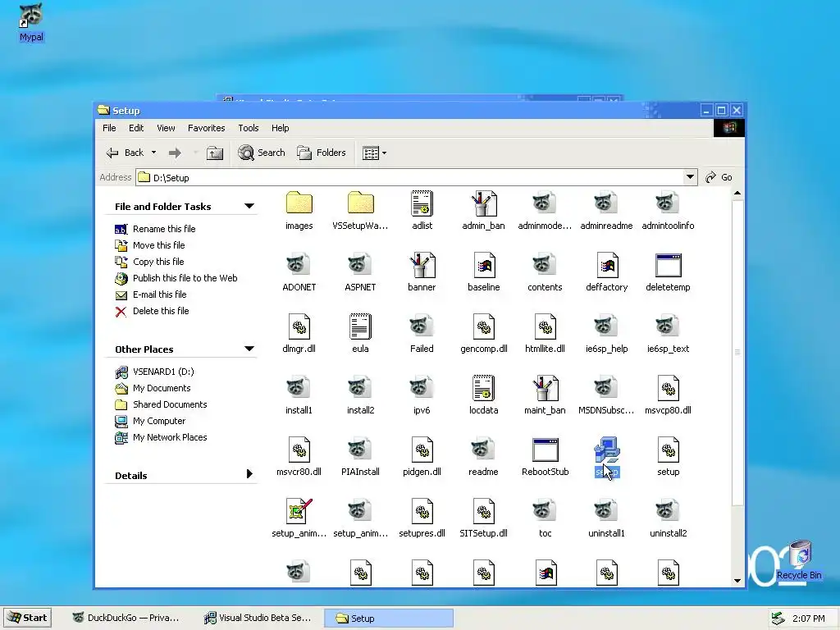Open the images folder icon
The image size is (840, 630).
tap(299, 203)
